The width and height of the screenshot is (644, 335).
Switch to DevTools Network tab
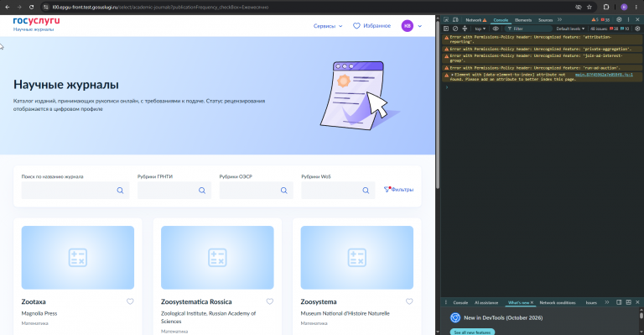pyautogui.click(x=476, y=19)
